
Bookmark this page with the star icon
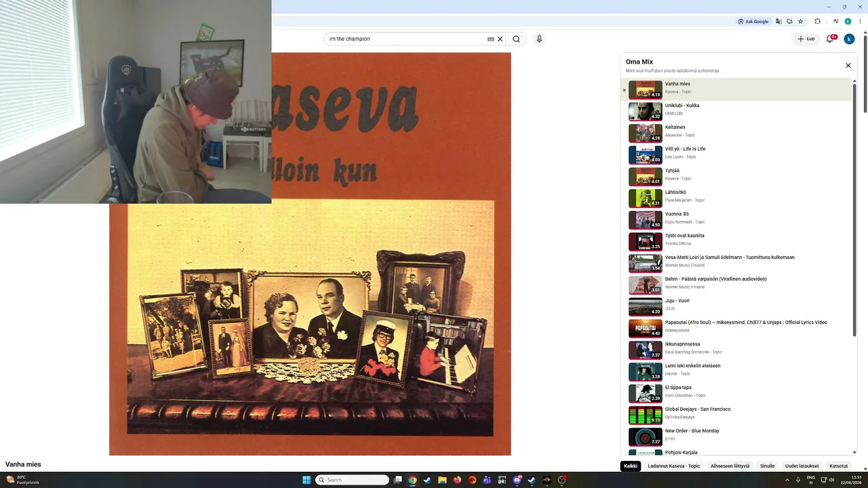[x=800, y=21]
